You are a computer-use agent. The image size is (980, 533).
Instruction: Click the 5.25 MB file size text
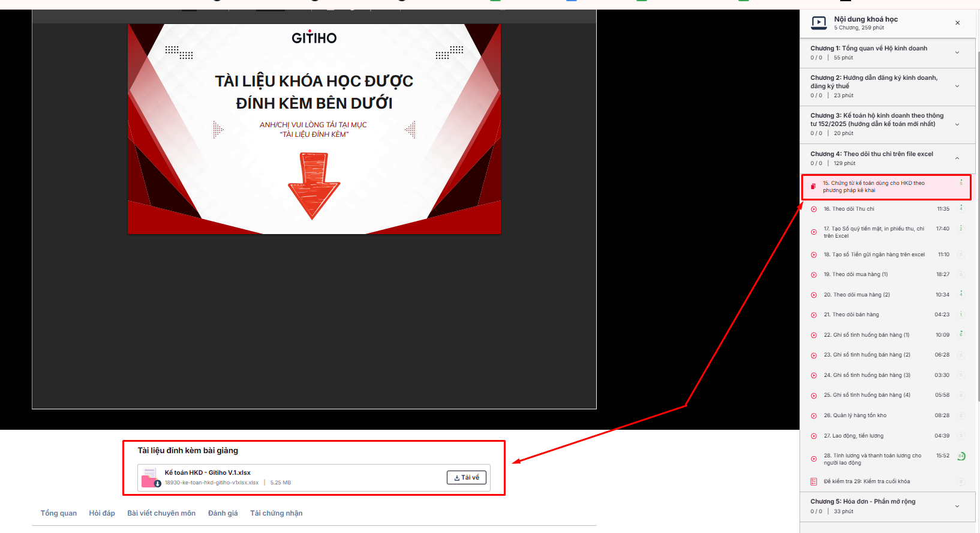pyautogui.click(x=281, y=483)
